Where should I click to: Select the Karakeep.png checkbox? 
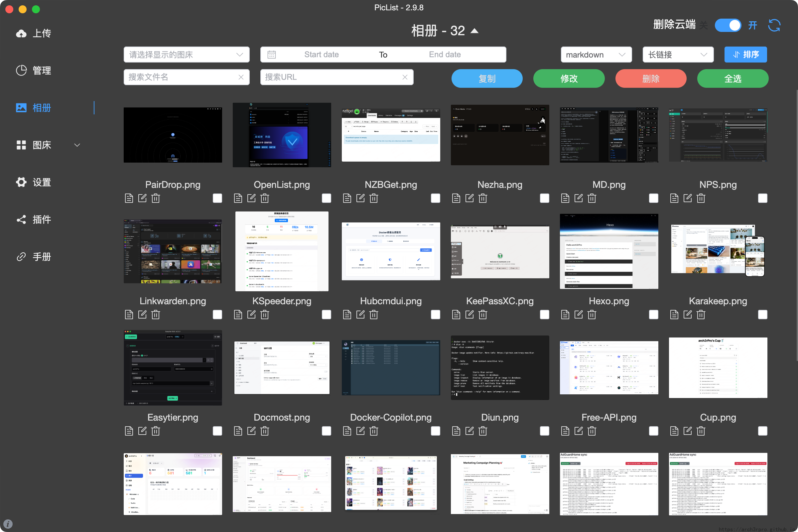click(x=762, y=315)
